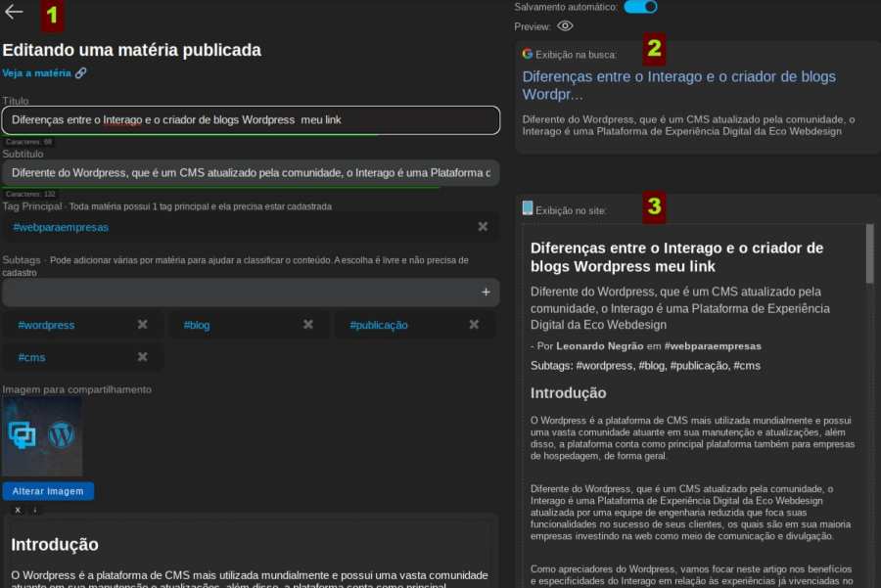Go back using the left arrow icon

coord(14,12)
